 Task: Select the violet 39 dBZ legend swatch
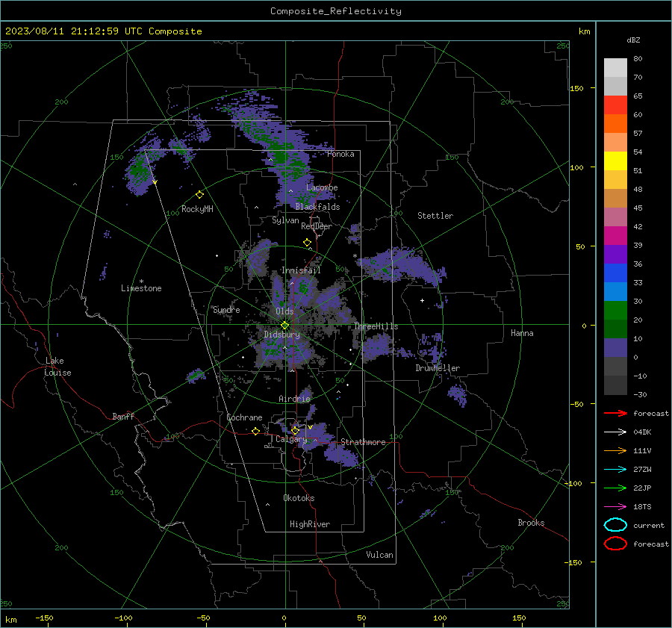(x=615, y=254)
